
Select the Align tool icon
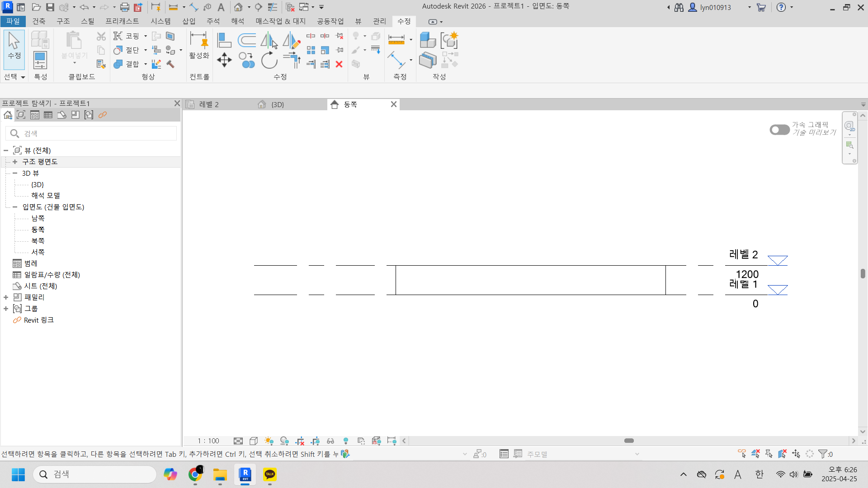click(224, 40)
